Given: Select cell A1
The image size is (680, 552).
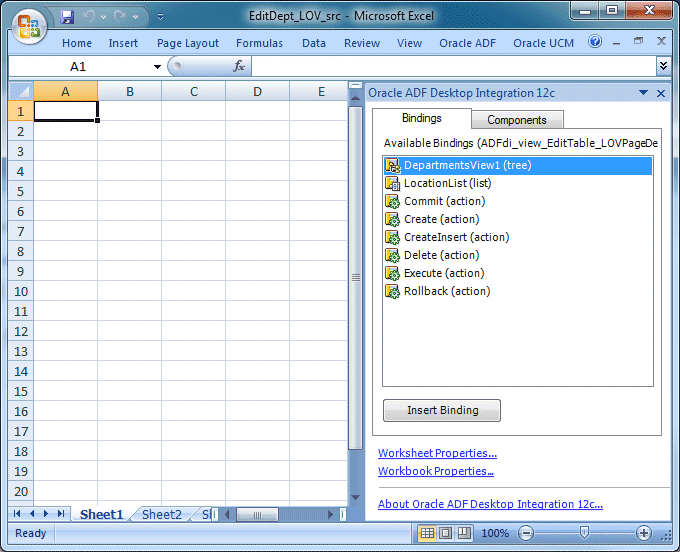Looking at the screenshot, I should [65, 111].
